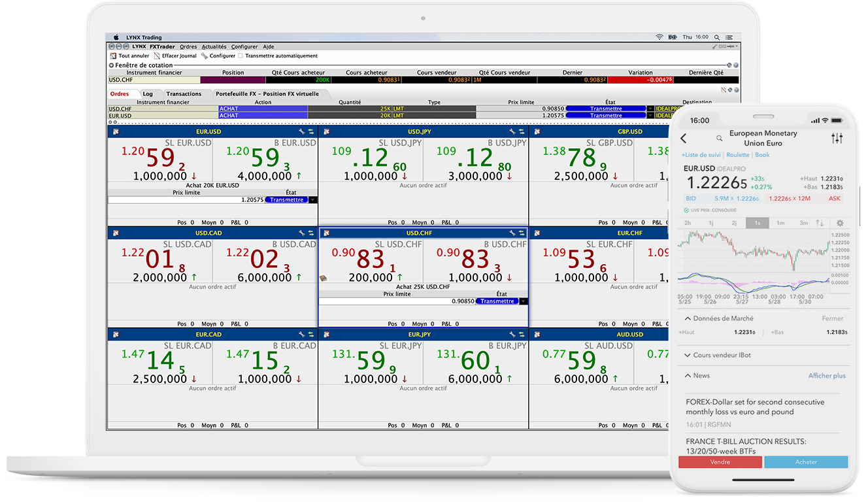
Task: Click the left header icon of USD.JPY cell
Action: click(326, 131)
